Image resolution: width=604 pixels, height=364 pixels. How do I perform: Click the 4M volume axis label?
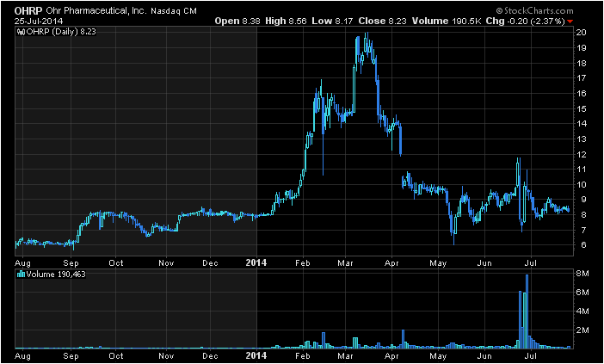pyautogui.click(x=582, y=312)
